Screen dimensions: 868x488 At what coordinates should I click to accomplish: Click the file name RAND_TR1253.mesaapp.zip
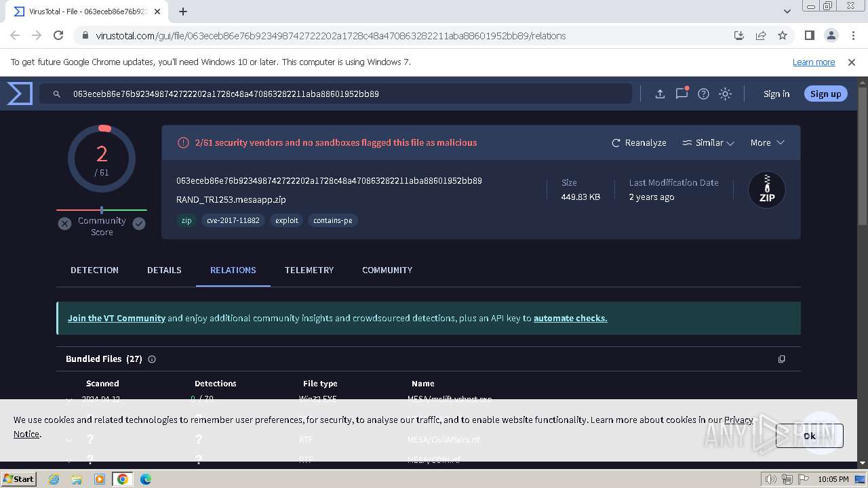(x=231, y=200)
